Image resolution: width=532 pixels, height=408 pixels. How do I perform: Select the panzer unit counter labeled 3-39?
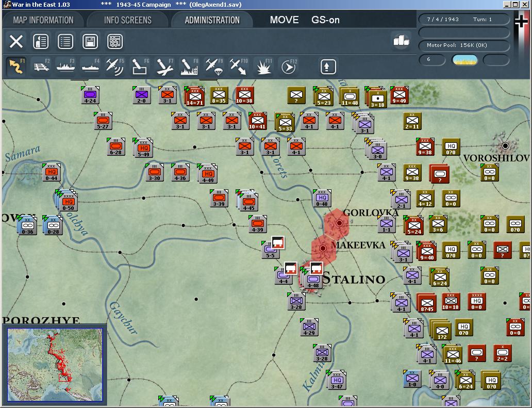coord(219,198)
